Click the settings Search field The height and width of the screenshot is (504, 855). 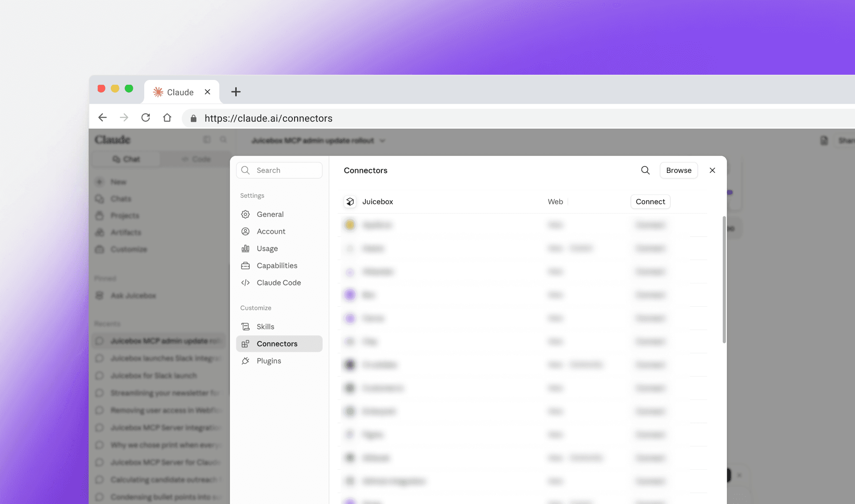pyautogui.click(x=279, y=170)
